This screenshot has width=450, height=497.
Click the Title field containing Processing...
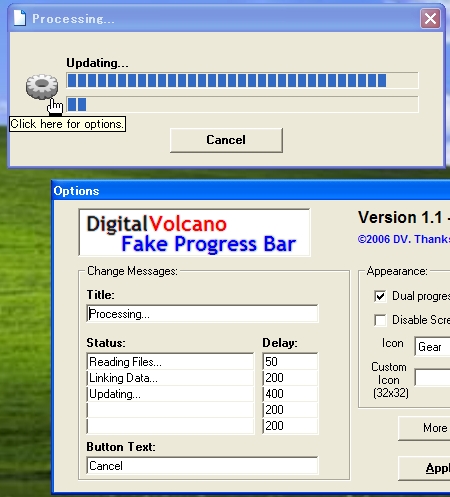(x=202, y=314)
